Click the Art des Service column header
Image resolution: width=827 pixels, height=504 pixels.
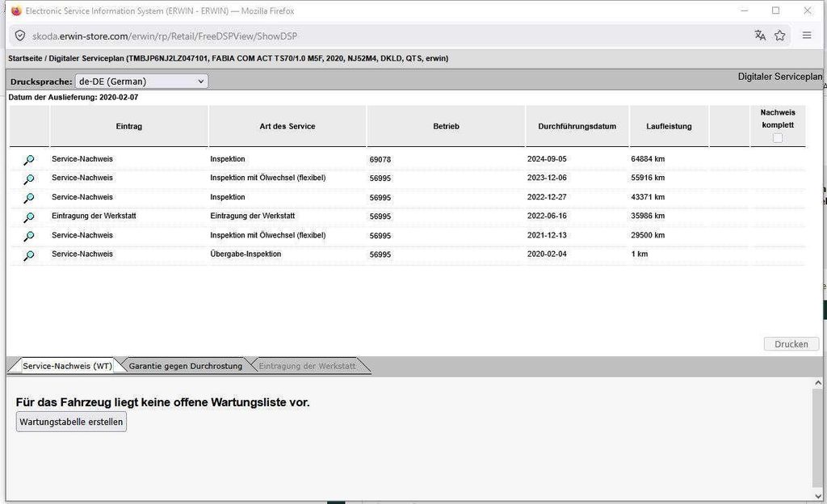pyautogui.click(x=288, y=127)
